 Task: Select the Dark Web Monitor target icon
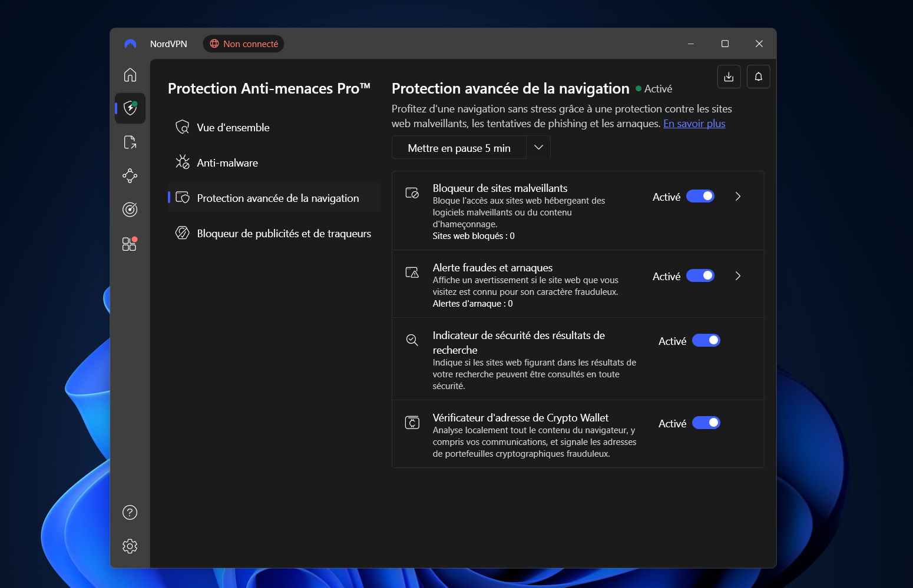130,210
